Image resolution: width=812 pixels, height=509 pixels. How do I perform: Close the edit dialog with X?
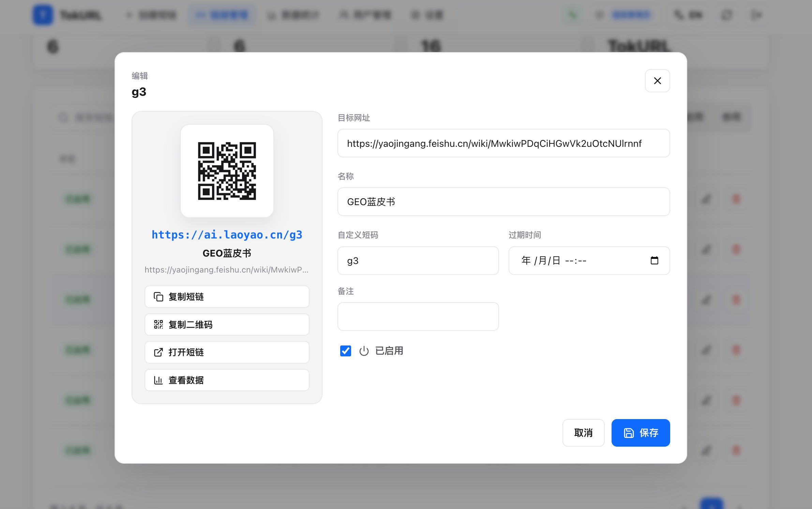coord(657,81)
